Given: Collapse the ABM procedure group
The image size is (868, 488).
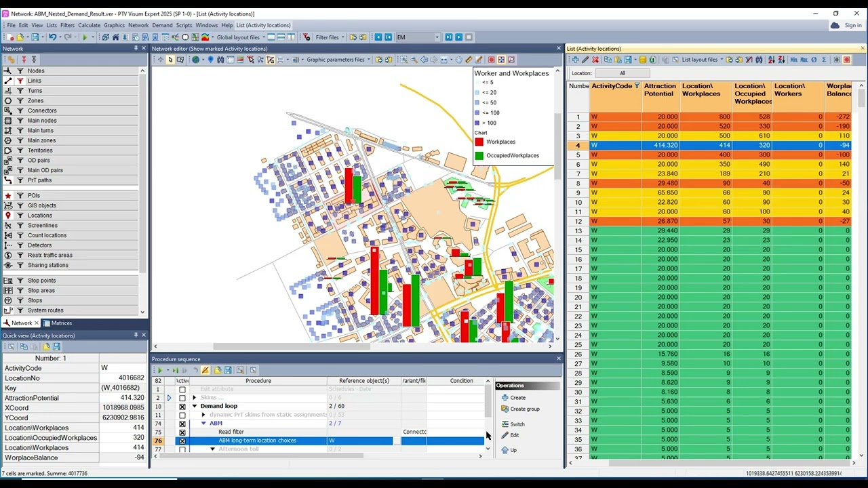Looking at the screenshot, I should pyautogui.click(x=203, y=424).
